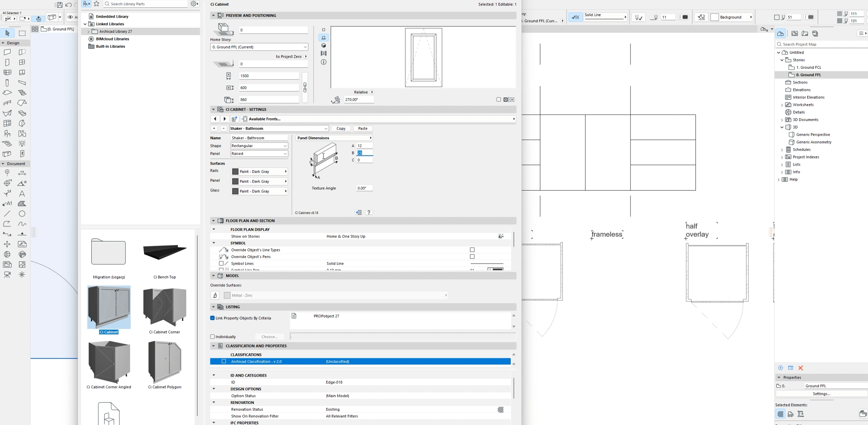Select the Column tool

pos(7,83)
